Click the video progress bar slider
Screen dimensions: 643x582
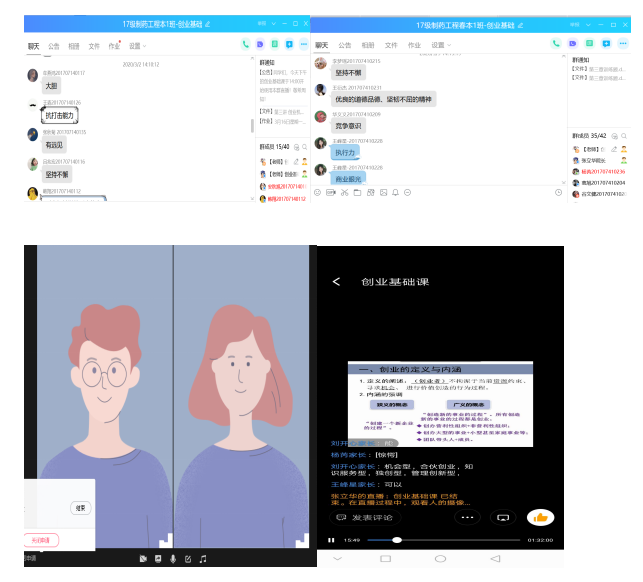[x=397, y=540]
